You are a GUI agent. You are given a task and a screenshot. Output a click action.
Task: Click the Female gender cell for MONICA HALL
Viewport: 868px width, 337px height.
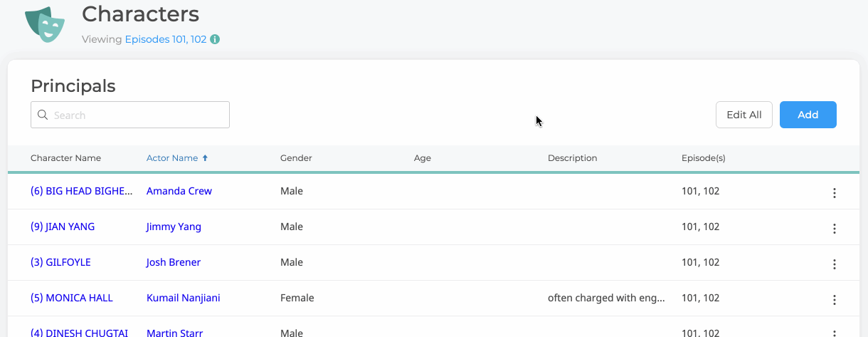297,298
